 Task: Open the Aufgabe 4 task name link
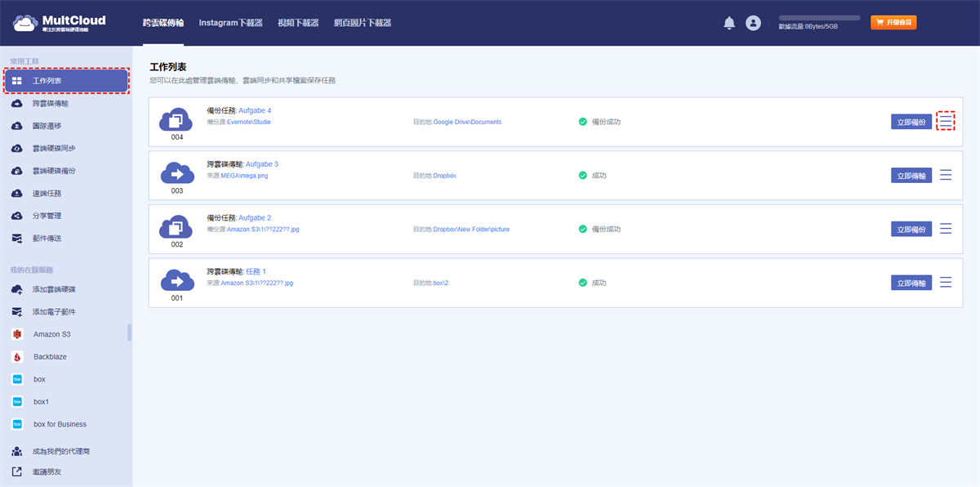coord(255,110)
